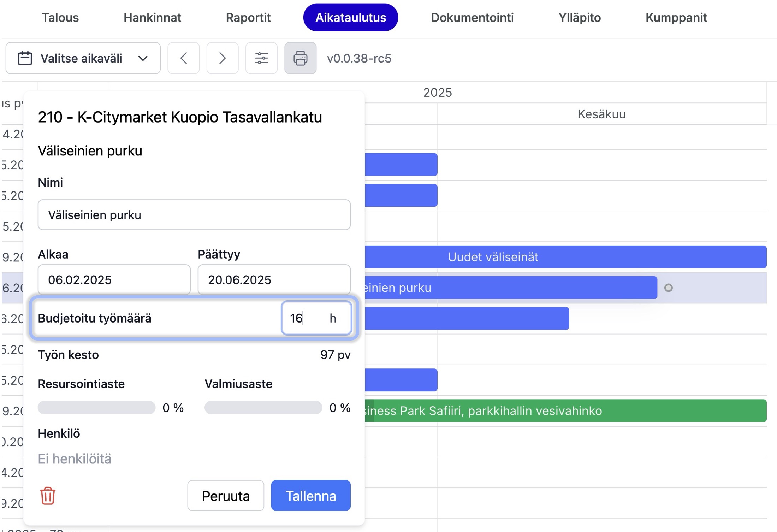Switch to the Raportit tab

tap(248, 18)
